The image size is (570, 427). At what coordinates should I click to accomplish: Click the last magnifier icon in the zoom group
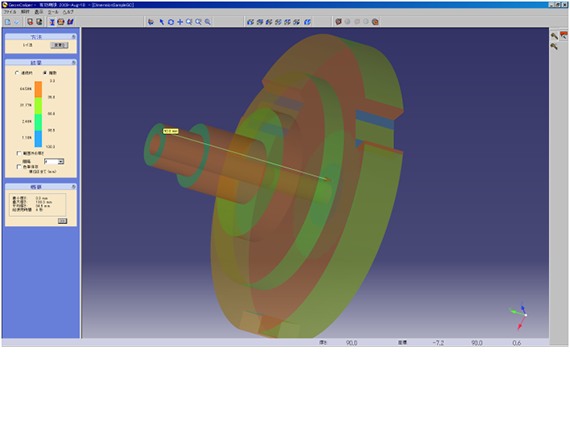[208, 22]
